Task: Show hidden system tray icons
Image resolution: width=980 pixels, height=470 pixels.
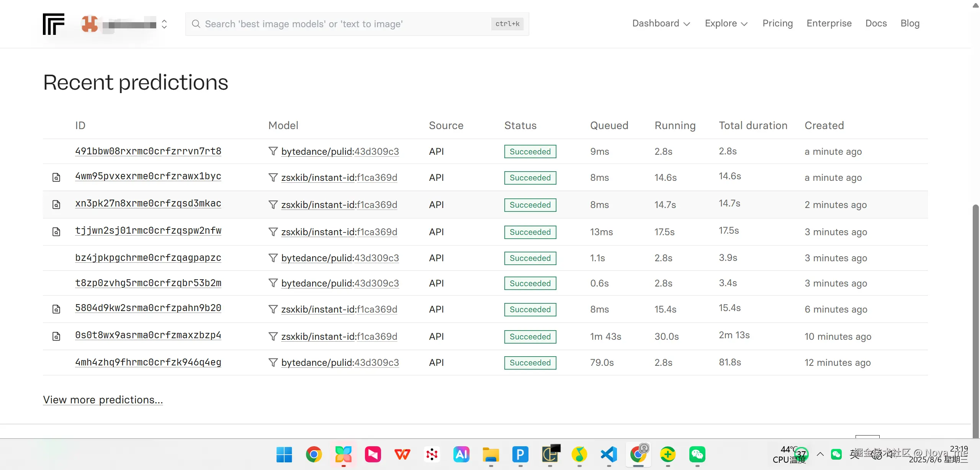Action: point(820,454)
